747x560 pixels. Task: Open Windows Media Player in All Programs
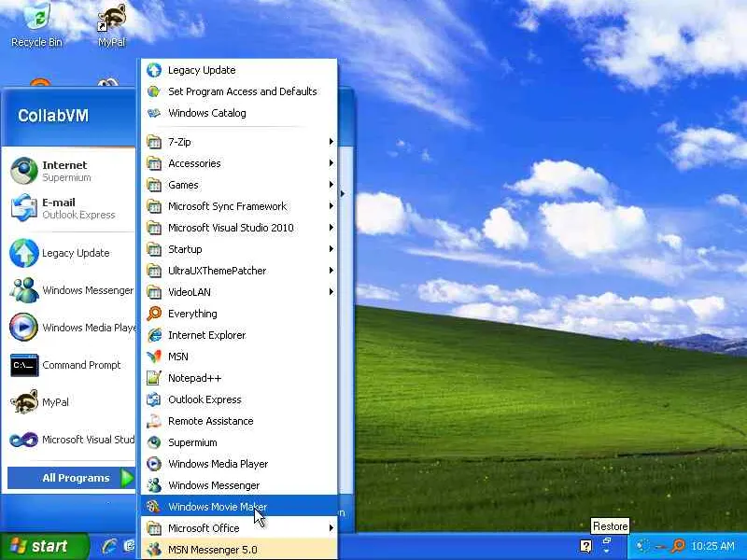click(x=239, y=464)
